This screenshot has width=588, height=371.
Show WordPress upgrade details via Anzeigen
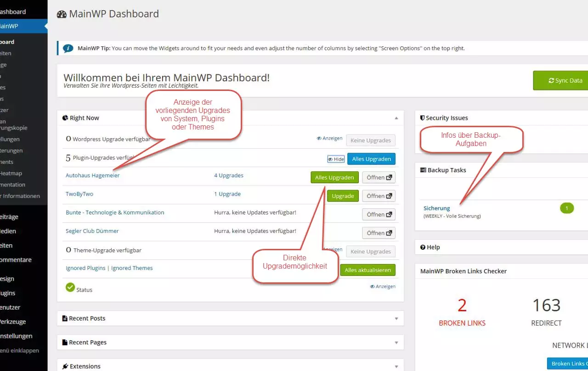(x=330, y=138)
